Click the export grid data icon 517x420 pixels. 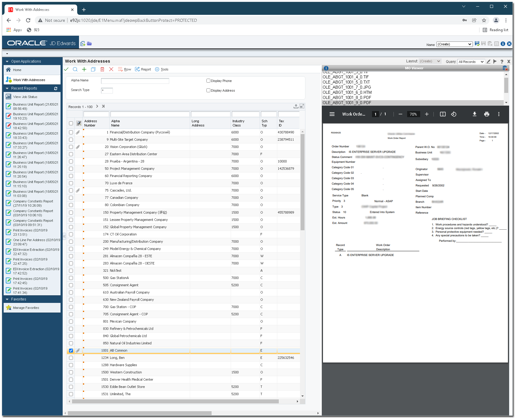(x=296, y=106)
